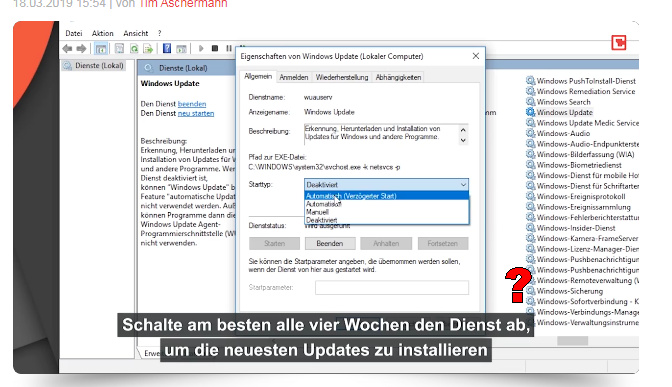Image resolution: width=672 pixels, height=387 pixels.
Task: Click the Export list toolbar icon
Action: pos(148,48)
